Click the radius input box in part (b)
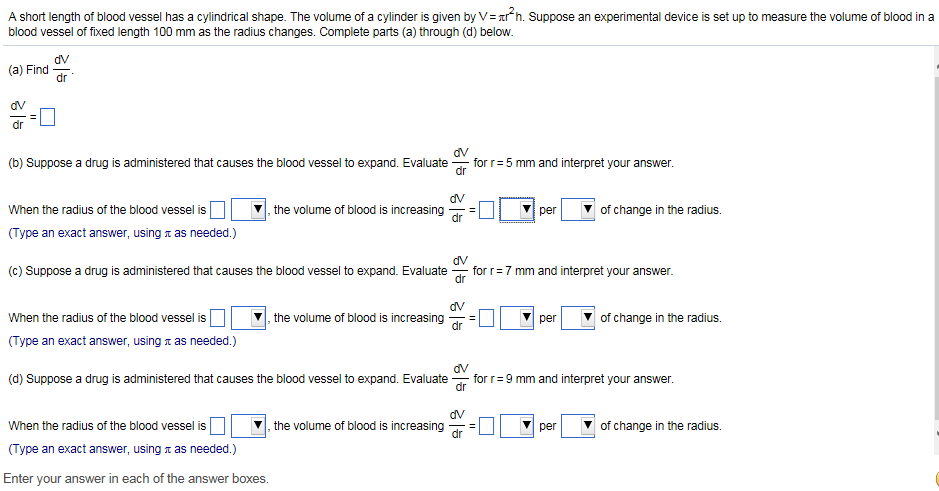Viewport: 939px width, 491px height. tap(217, 210)
